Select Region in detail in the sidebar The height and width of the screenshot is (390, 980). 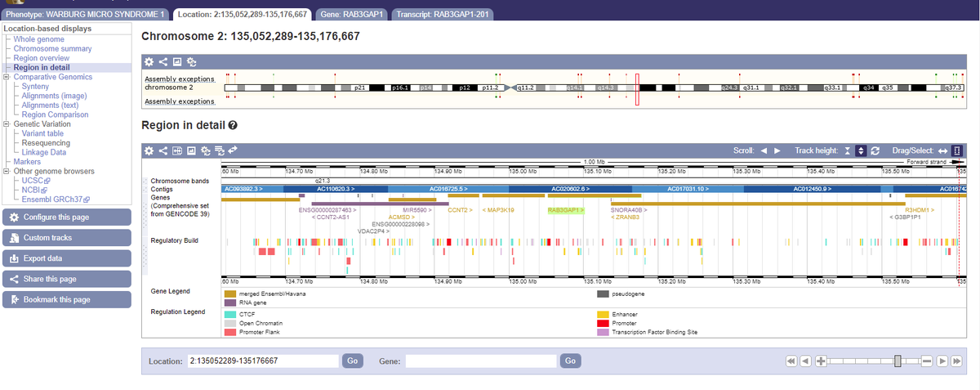(x=41, y=68)
